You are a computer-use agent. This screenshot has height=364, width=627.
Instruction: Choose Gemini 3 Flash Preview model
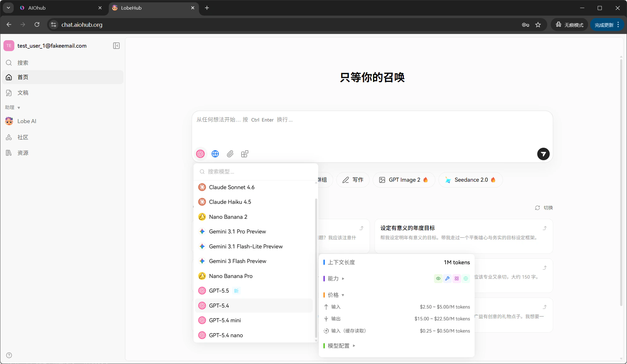(x=254, y=261)
